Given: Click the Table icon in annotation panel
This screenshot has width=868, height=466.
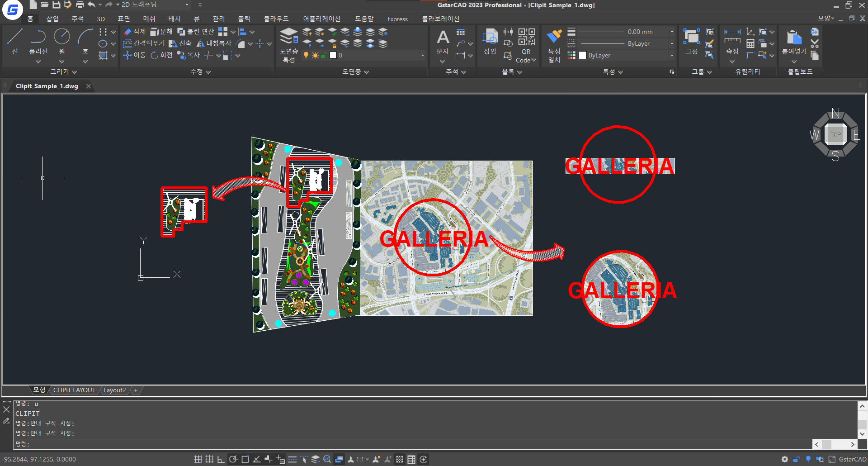Looking at the screenshot, I should pos(461,32).
